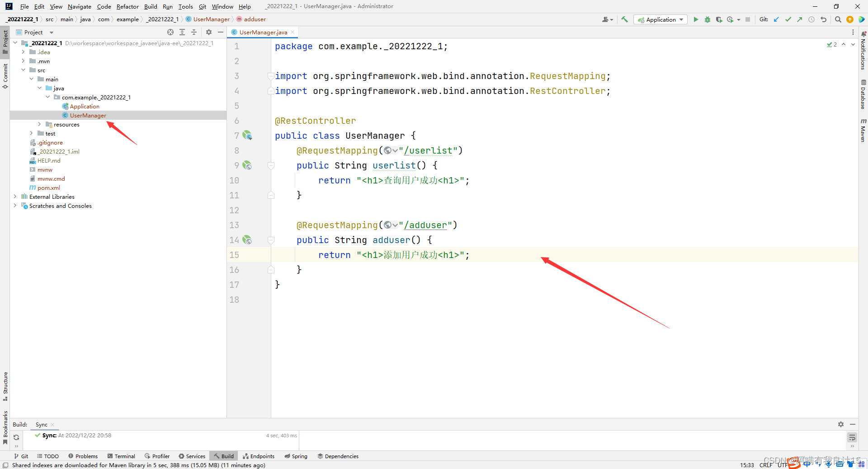Expand External Libraries node
Viewport: 868px width, 469px height.
pos(15,197)
